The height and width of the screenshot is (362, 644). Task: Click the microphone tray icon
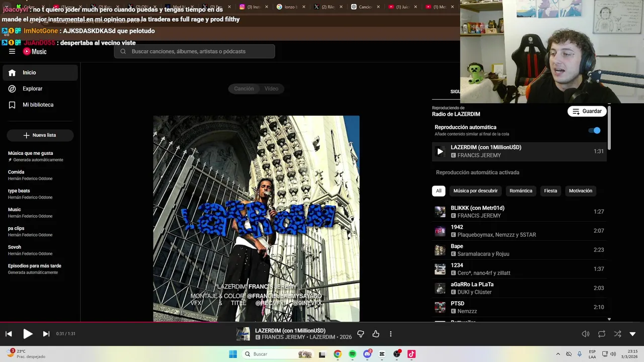tap(580, 354)
